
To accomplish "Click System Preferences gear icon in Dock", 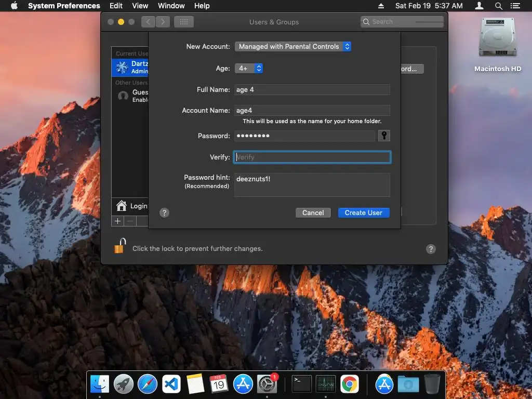I will tap(267, 384).
